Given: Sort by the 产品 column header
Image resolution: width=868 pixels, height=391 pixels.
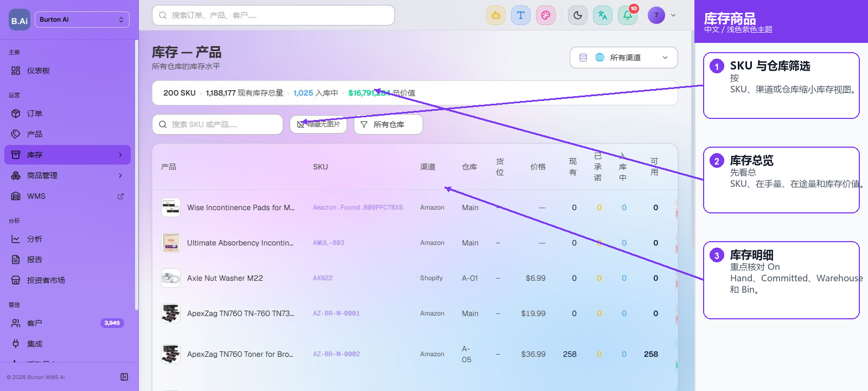Looking at the screenshot, I should (x=169, y=167).
